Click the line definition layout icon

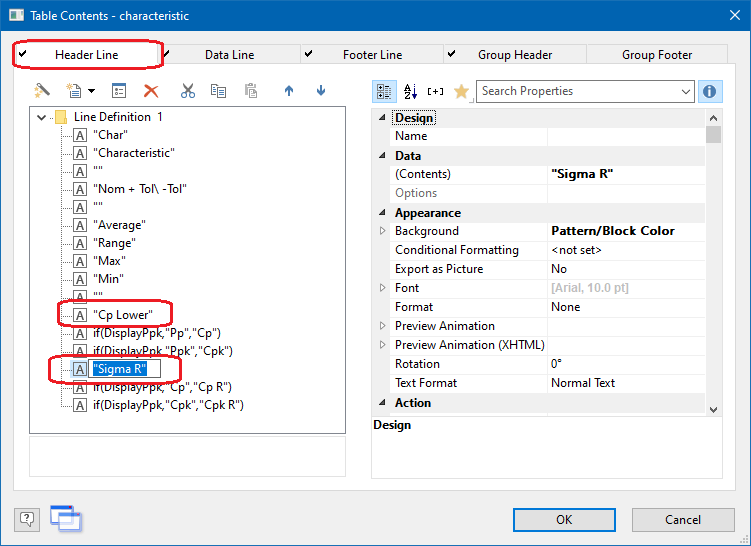tap(119, 90)
